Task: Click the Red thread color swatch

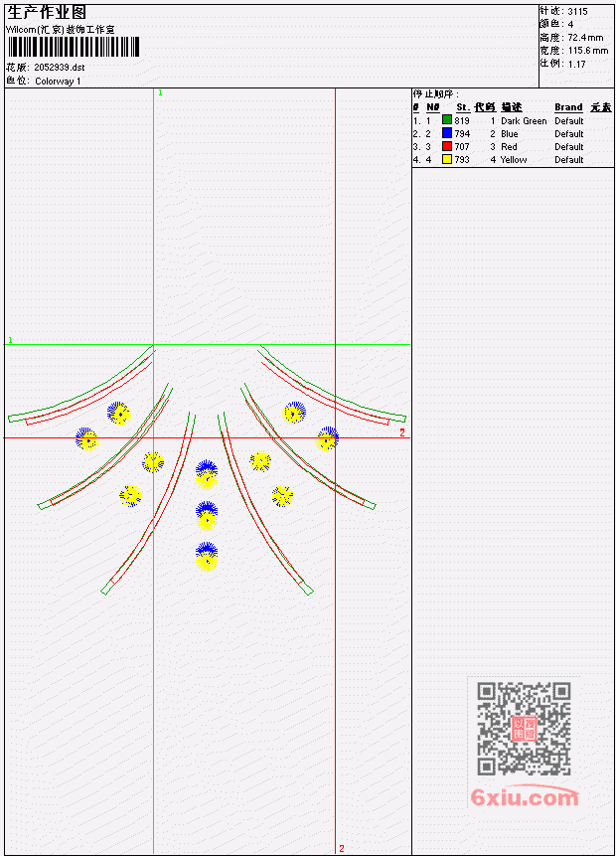Action: point(447,146)
